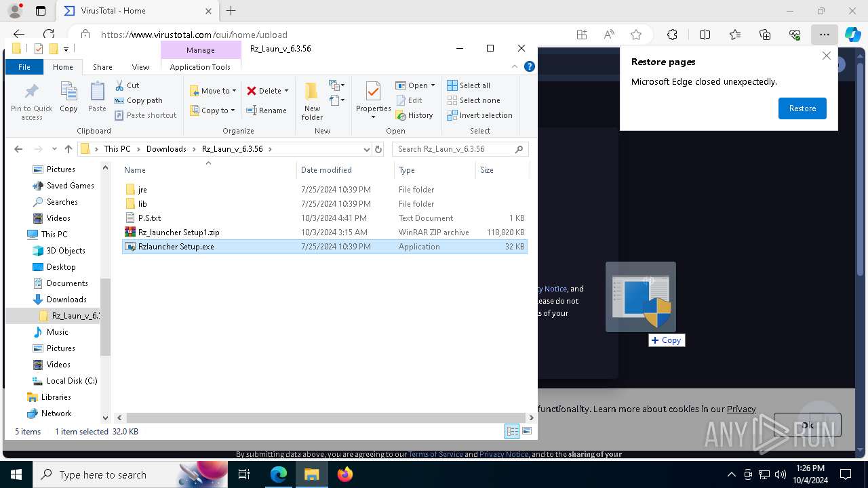Expand the Move to dropdown
Viewport: 868px width, 488px height.
234,91
